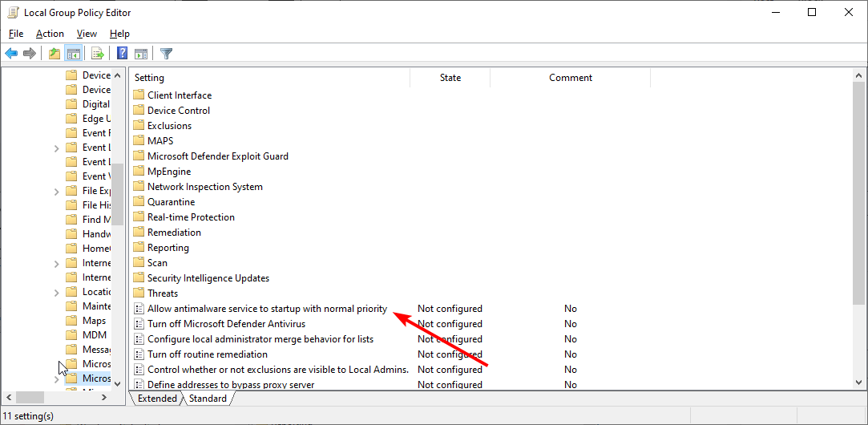Select the Mainte tree folder

click(89, 306)
